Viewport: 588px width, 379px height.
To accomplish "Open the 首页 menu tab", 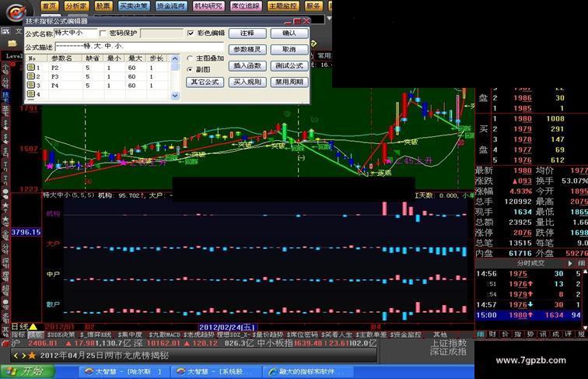I will pos(49,6).
